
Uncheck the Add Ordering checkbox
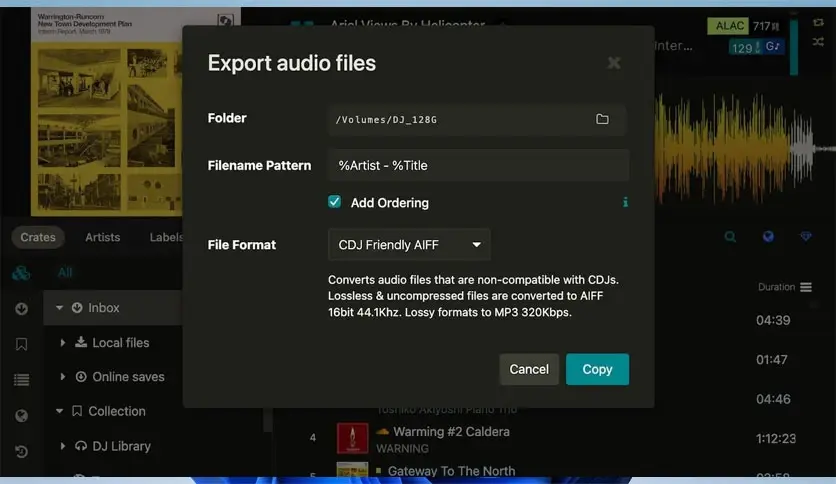point(335,202)
